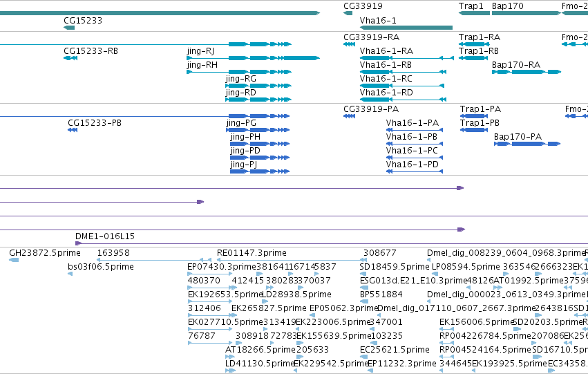The width and height of the screenshot is (588, 374).
Task: Select protein Vha16-1-PA
Action: click(x=412, y=123)
